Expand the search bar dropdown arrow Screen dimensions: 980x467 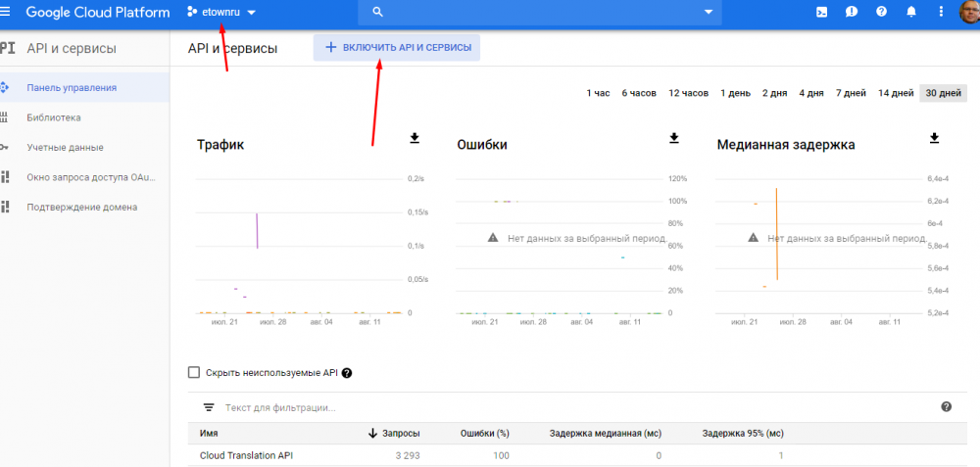point(709,13)
